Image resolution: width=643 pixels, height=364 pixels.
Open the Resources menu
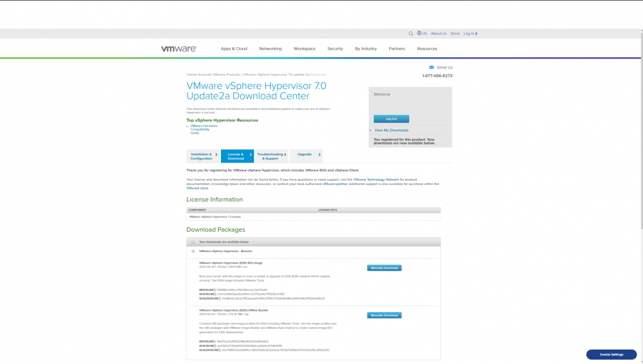(x=427, y=49)
